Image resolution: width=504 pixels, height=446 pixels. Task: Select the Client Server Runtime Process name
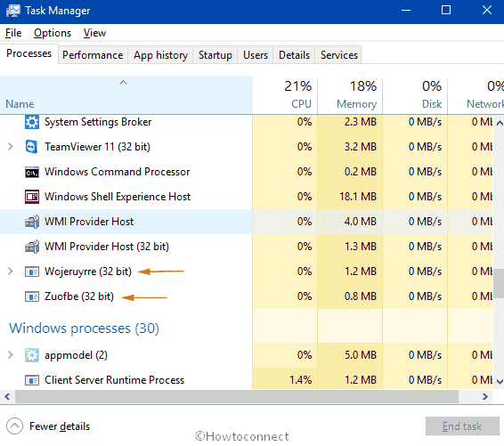click(x=114, y=380)
